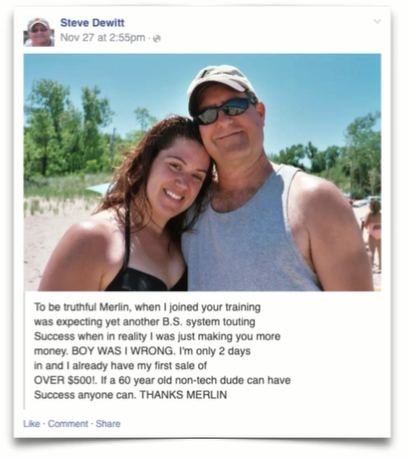Click the vertical quote bar beside caption

(25, 350)
